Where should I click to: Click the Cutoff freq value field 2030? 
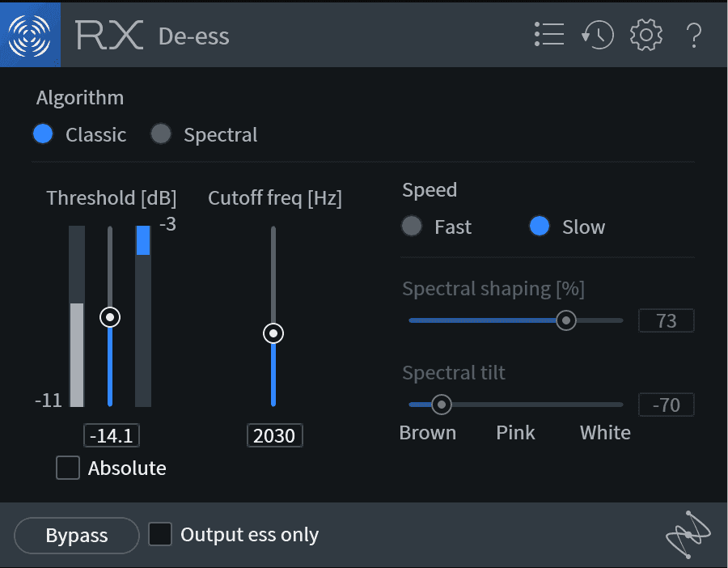[x=275, y=435]
